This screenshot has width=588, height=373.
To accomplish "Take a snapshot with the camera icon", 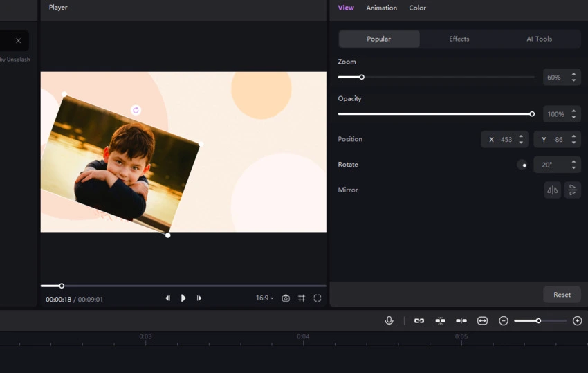I will (286, 298).
